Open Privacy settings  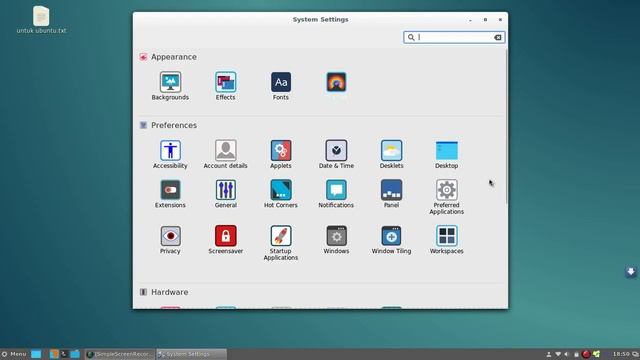170,240
